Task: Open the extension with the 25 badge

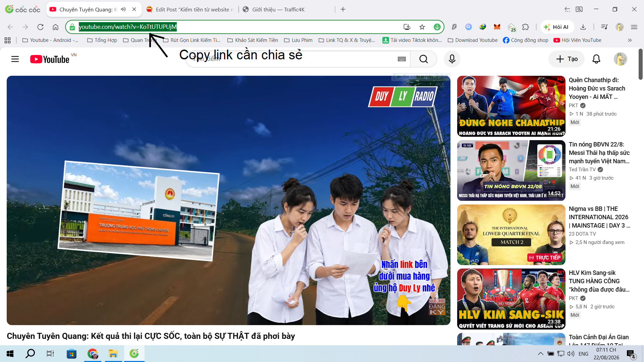Action: pyautogui.click(x=512, y=27)
